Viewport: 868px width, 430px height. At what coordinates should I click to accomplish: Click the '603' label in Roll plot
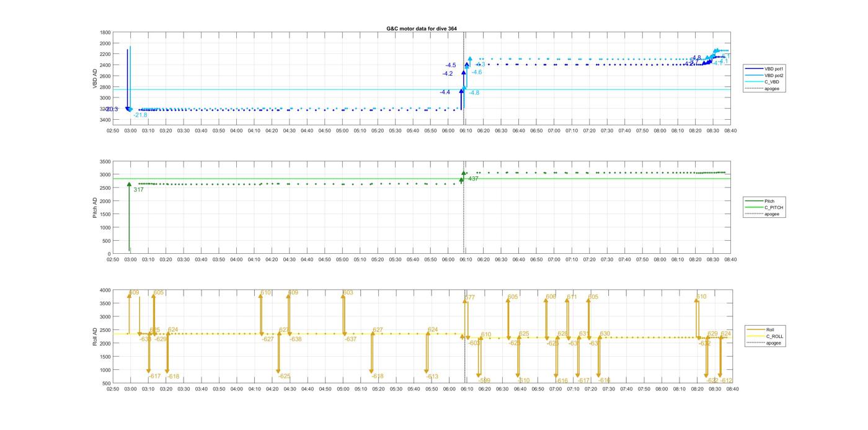348,292
